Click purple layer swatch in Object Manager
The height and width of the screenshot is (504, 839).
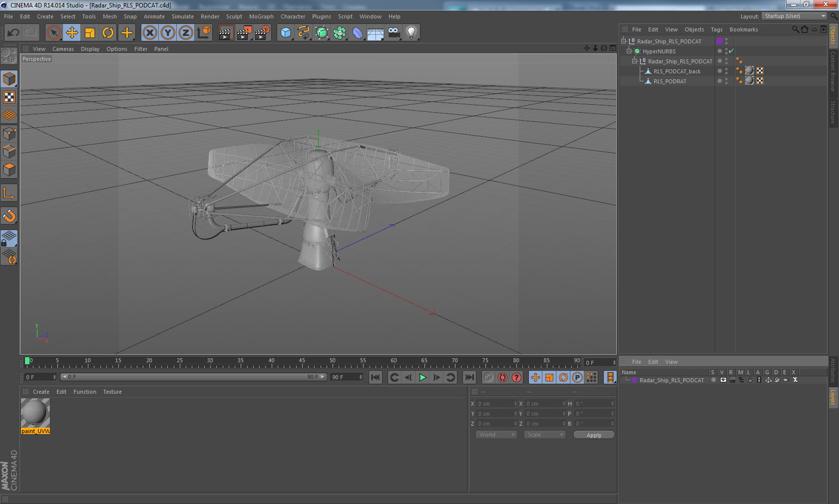point(720,41)
